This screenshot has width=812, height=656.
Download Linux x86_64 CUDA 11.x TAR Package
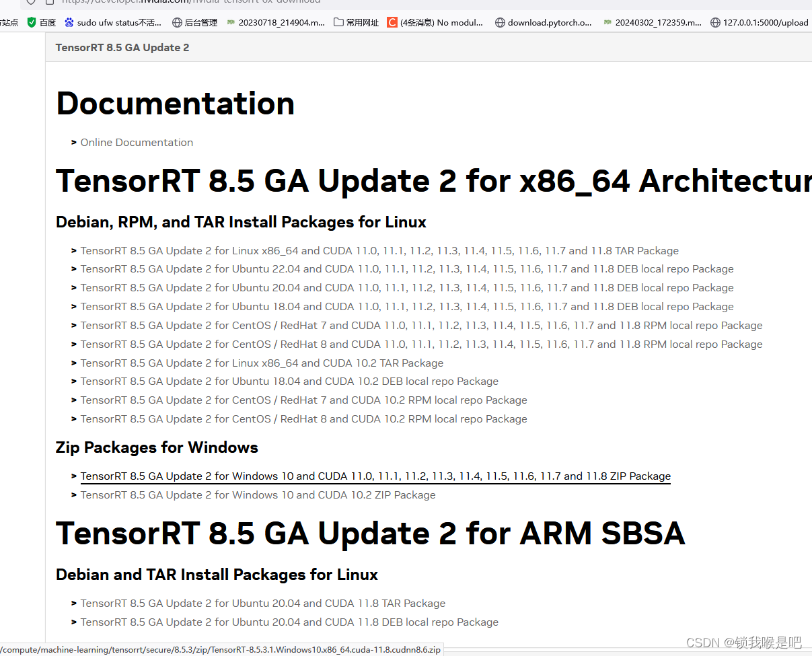coord(379,251)
